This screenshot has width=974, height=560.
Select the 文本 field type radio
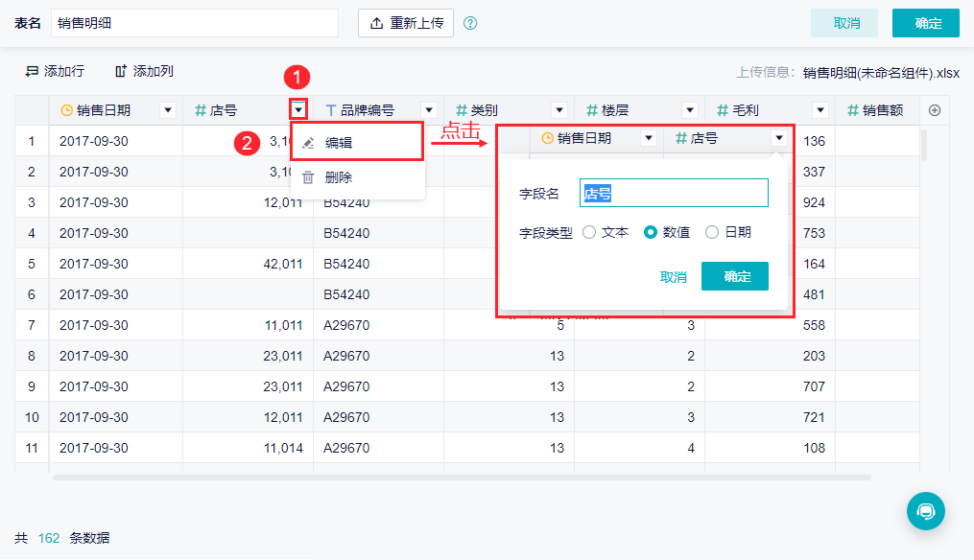[x=589, y=232]
